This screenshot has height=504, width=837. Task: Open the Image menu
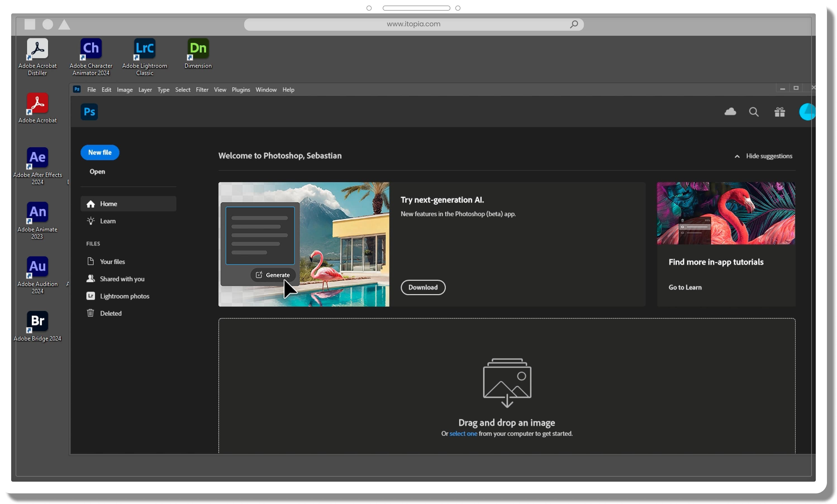point(125,90)
